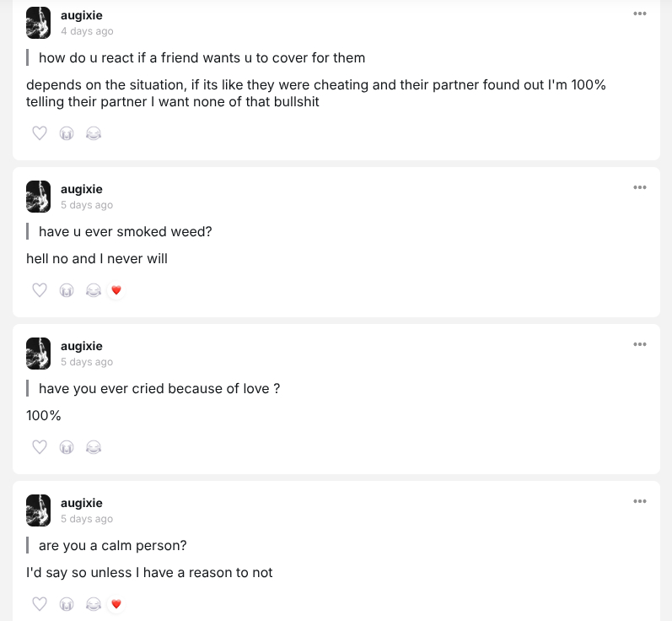672x621 pixels.
Task: Like the post about covering for a friend
Action: pyautogui.click(x=40, y=133)
